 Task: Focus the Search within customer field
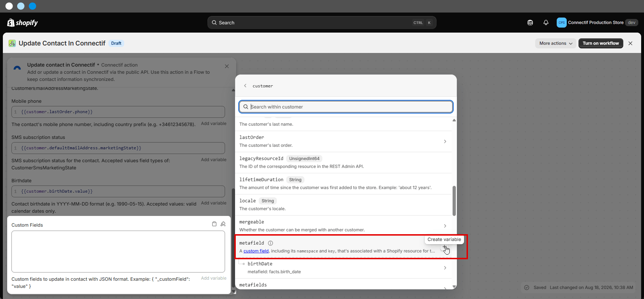click(x=346, y=107)
